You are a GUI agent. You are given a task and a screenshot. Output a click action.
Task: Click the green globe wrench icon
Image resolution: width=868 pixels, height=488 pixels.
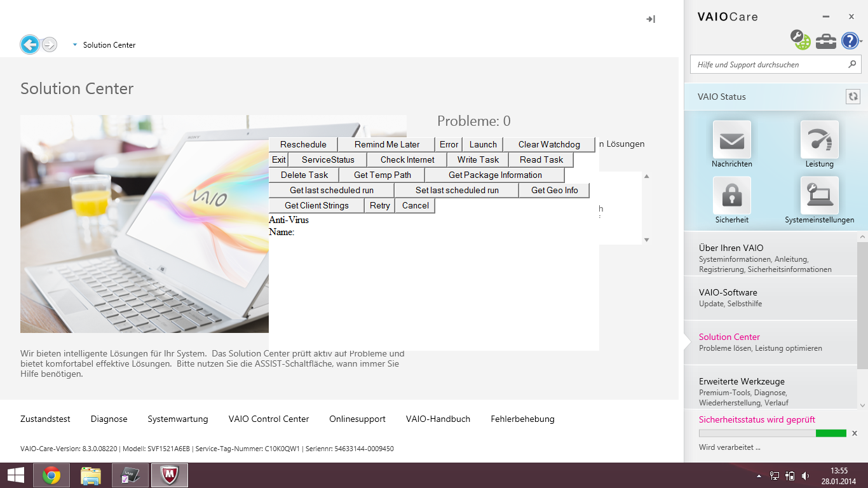tap(800, 40)
